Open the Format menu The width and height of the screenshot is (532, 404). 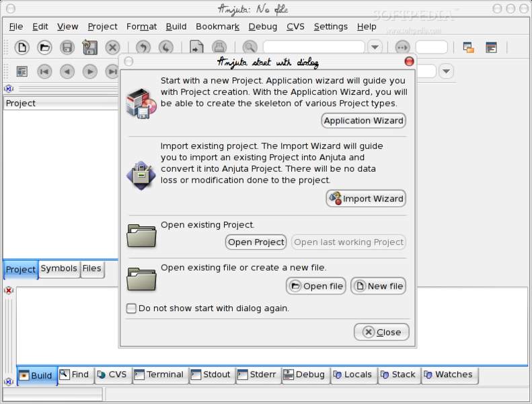[x=141, y=26]
